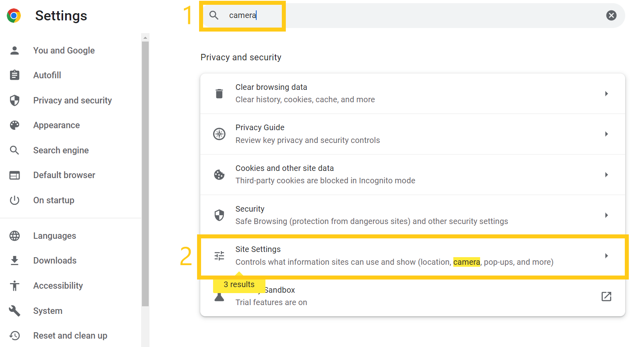Clear the search box with X icon
This screenshot has width=644, height=347.
coord(611,16)
